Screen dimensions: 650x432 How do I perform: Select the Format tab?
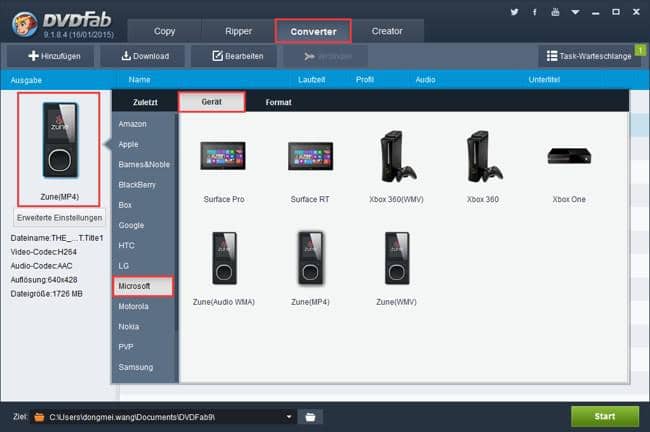[279, 102]
